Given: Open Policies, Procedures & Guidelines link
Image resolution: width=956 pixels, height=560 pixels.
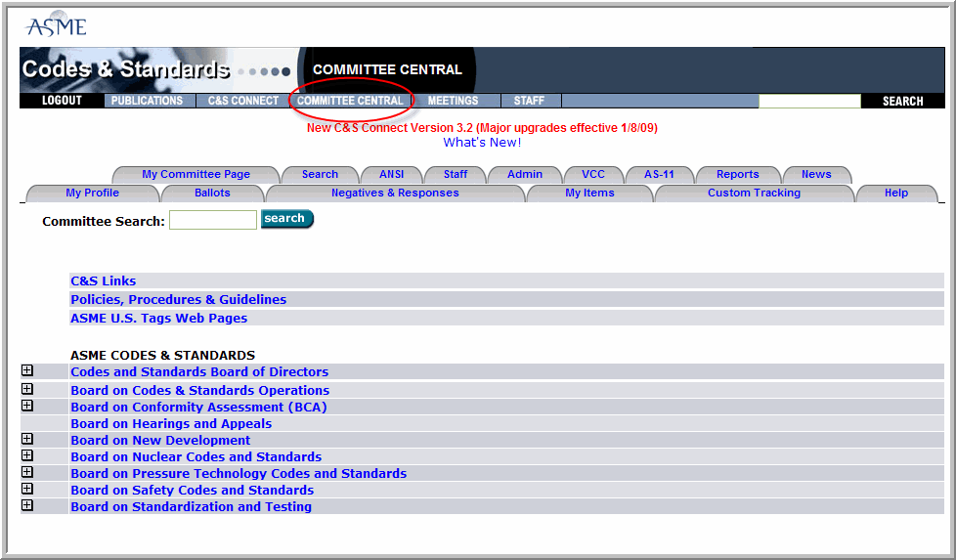Looking at the screenshot, I should click(x=178, y=300).
